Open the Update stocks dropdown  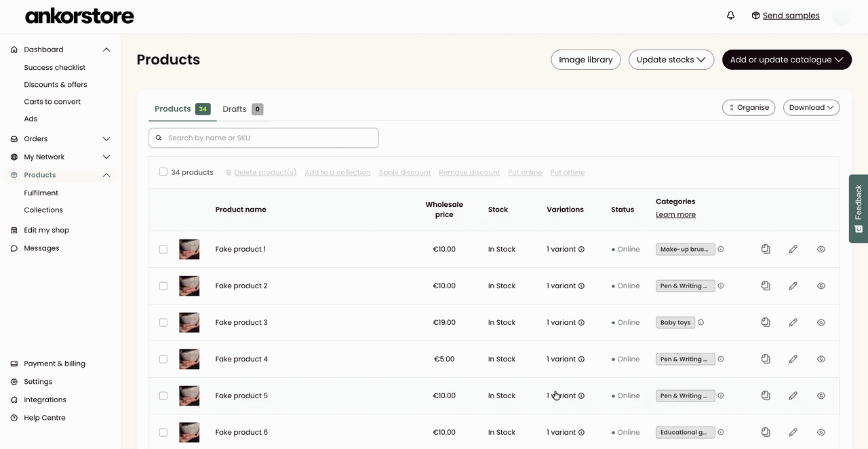[671, 60]
